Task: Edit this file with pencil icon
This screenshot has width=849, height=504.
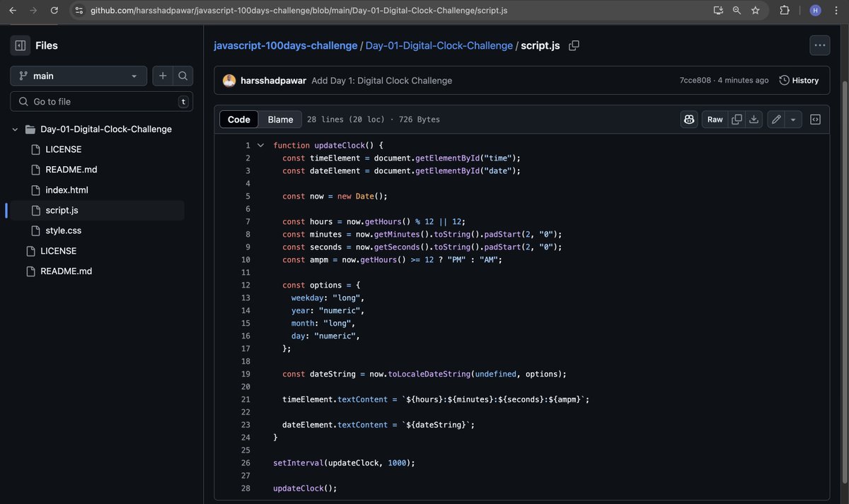Action: tap(776, 119)
